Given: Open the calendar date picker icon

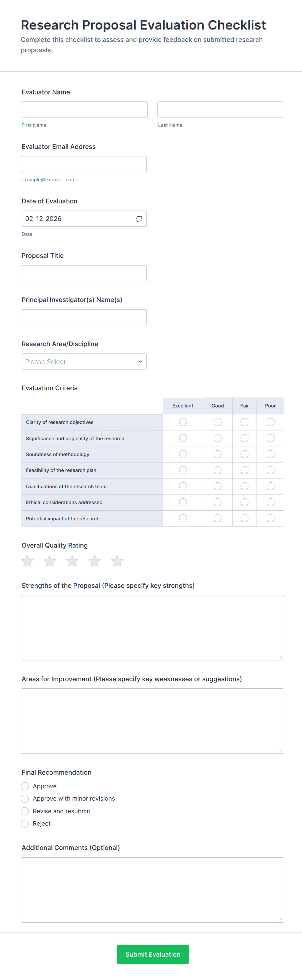Looking at the screenshot, I should (139, 218).
